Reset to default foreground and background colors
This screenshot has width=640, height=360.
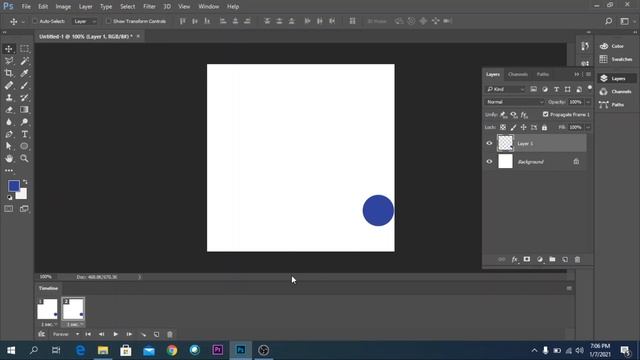coord(9,198)
